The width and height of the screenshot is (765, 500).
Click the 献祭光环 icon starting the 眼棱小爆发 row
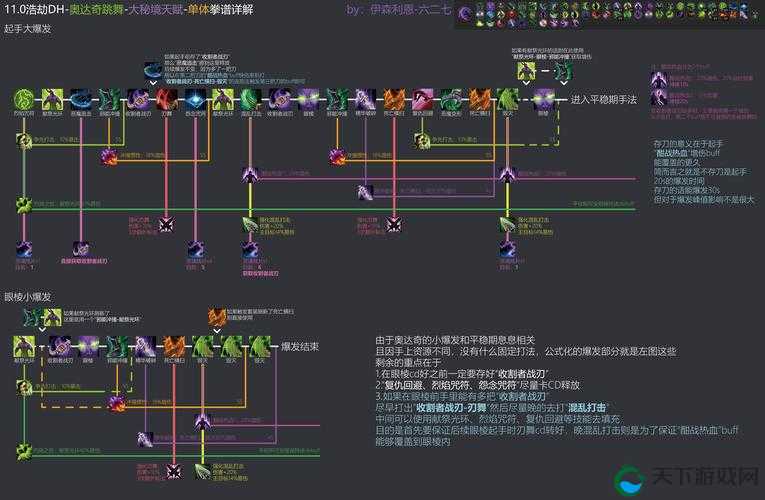click(24, 346)
